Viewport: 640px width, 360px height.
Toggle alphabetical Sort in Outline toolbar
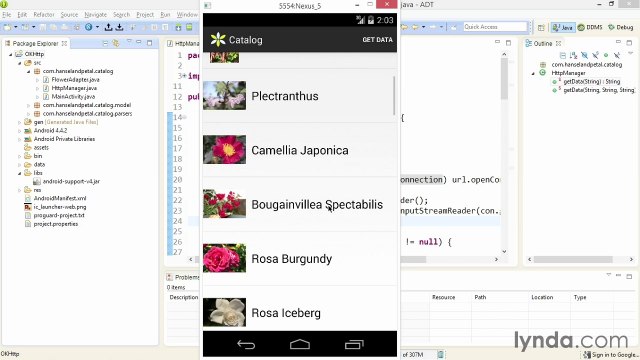pyautogui.click(x=573, y=55)
